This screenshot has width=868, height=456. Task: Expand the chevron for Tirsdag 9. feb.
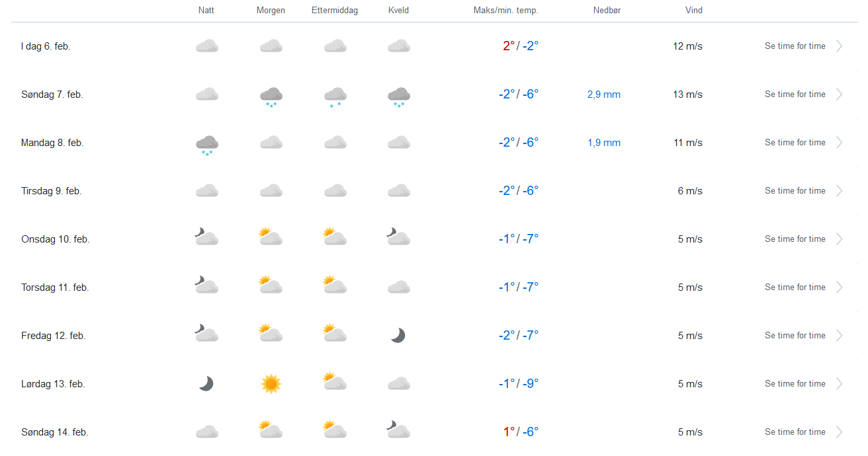pos(840,191)
